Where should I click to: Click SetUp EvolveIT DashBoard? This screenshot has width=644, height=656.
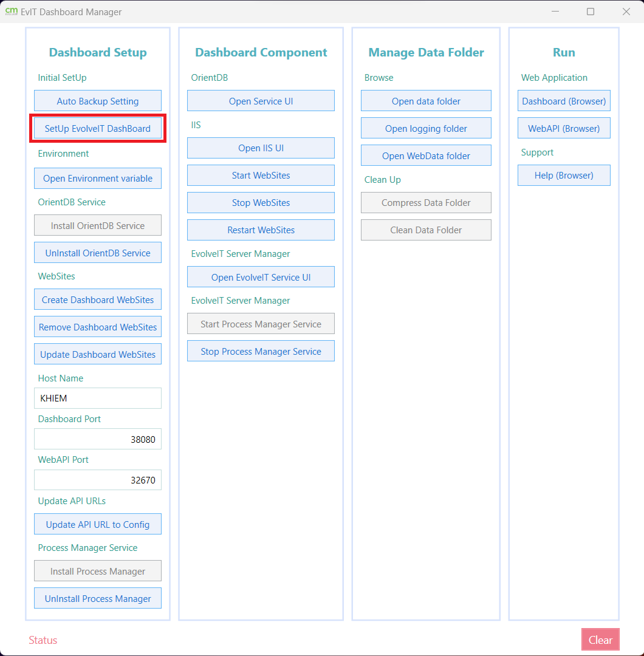[x=97, y=128]
